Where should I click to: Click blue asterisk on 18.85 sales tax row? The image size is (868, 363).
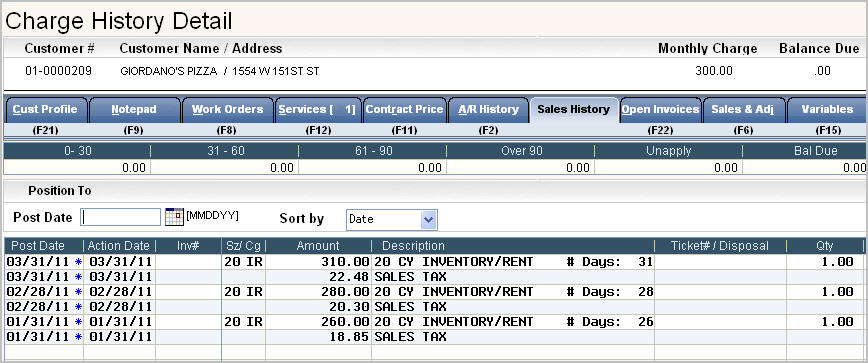(79, 336)
